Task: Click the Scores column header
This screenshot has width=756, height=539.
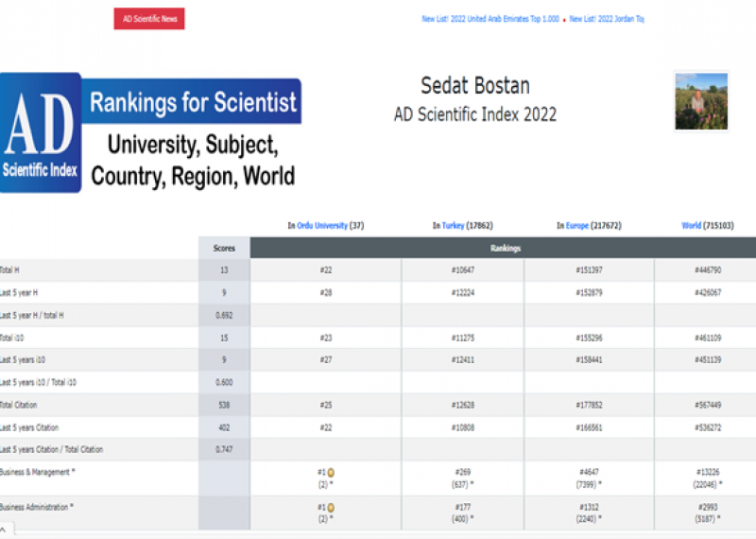Action: [x=224, y=249]
